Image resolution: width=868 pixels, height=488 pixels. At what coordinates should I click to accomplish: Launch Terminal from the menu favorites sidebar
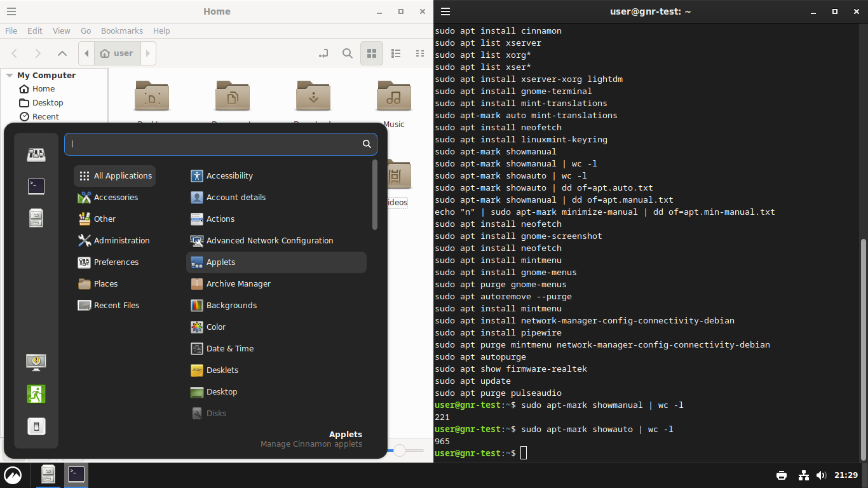tap(36, 186)
